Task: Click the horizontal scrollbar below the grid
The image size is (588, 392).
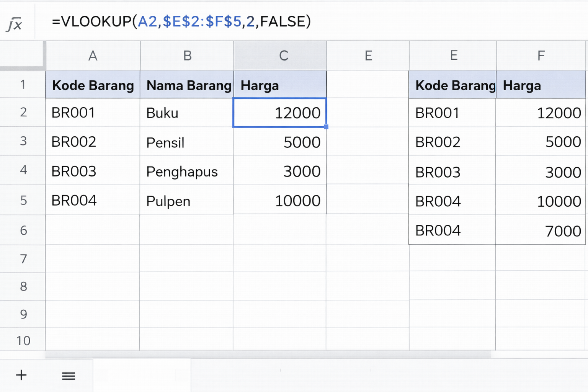Action: point(268,355)
